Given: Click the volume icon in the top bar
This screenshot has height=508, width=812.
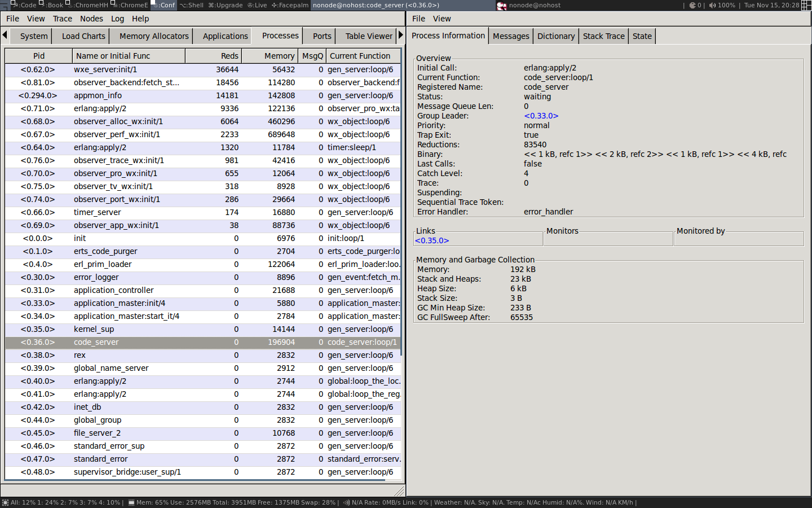Looking at the screenshot, I should (712, 5).
